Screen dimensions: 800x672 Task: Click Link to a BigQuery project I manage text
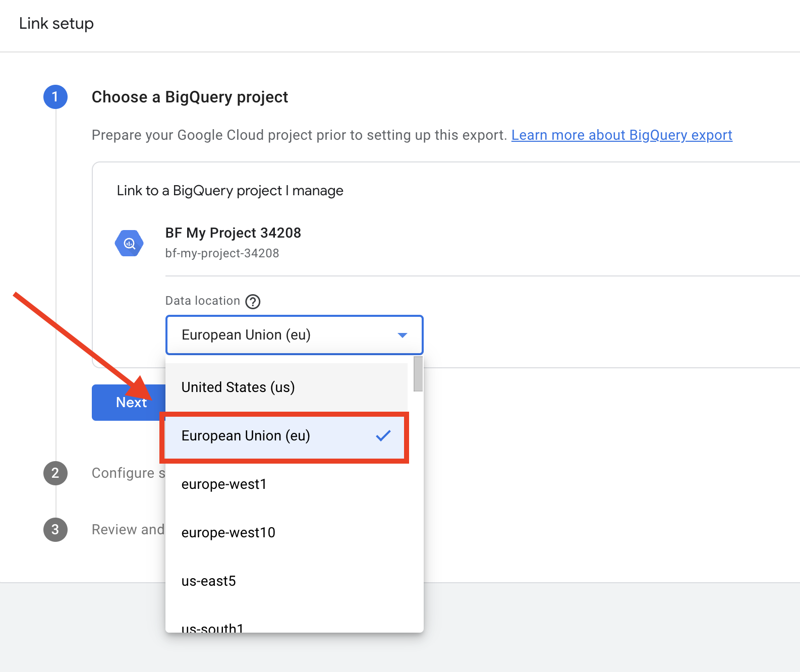tap(230, 191)
